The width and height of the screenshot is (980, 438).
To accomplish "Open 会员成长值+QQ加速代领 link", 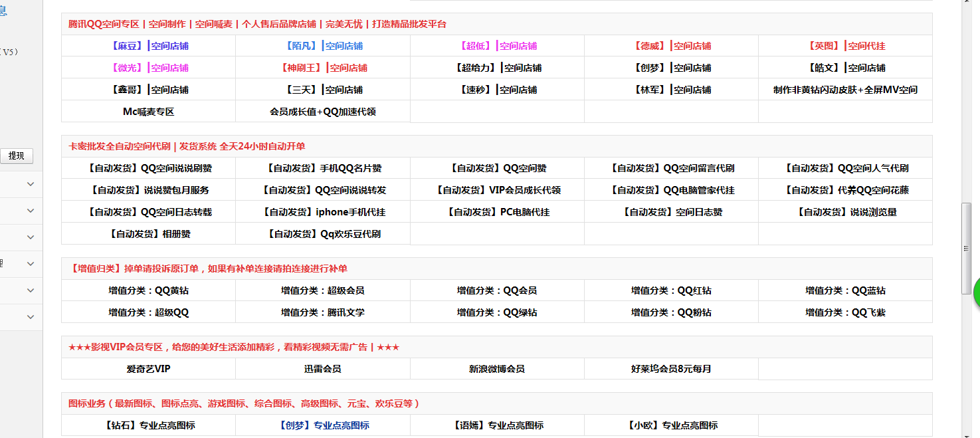I will tap(323, 112).
